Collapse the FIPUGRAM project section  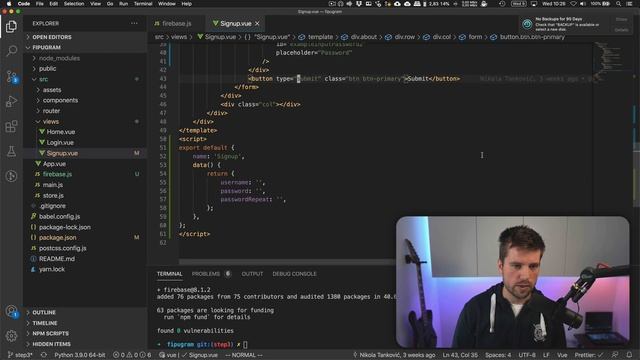pos(85,47)
